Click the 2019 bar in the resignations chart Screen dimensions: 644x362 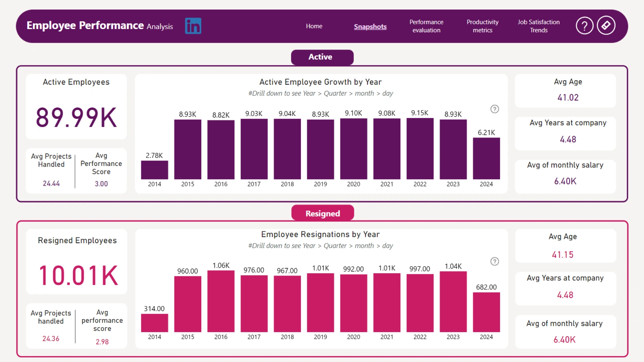320,303
